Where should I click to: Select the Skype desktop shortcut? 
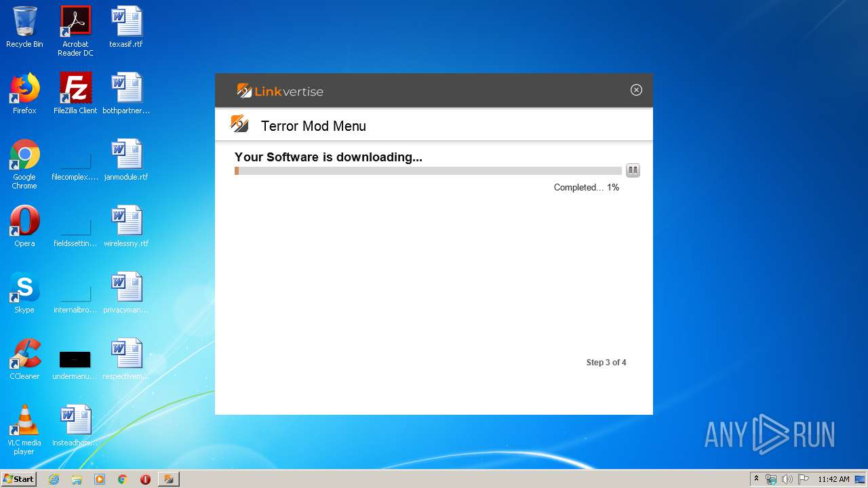(24, 293)
